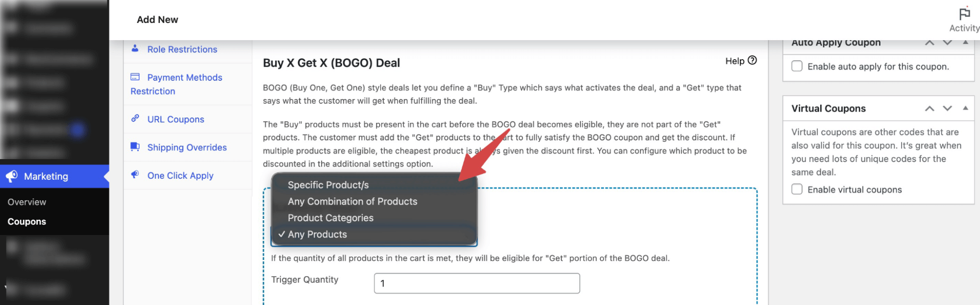Collapse the Virtual Coupons panel
980x305 pixels.
[x=965, y=108]
